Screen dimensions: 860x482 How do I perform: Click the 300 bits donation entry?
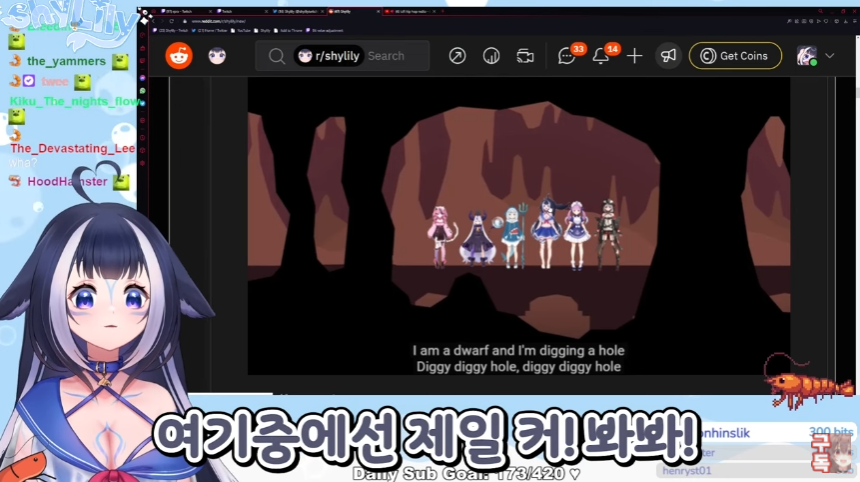(x=777, y=433)
